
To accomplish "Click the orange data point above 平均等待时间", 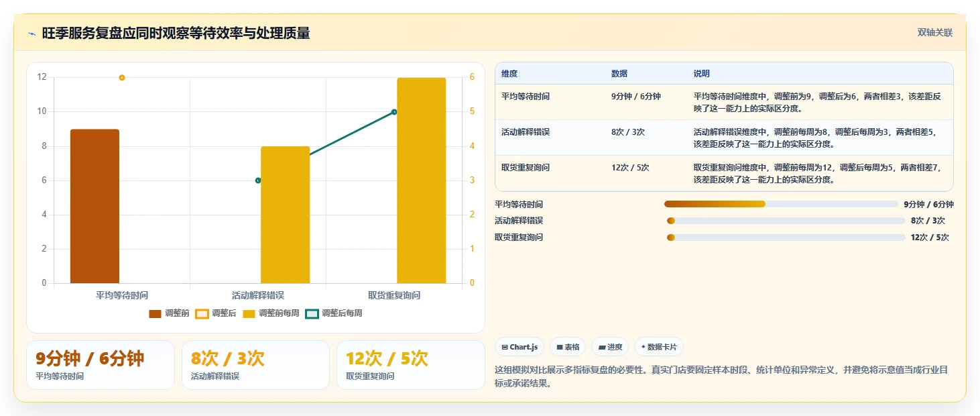I will click(x=122, y=78).
